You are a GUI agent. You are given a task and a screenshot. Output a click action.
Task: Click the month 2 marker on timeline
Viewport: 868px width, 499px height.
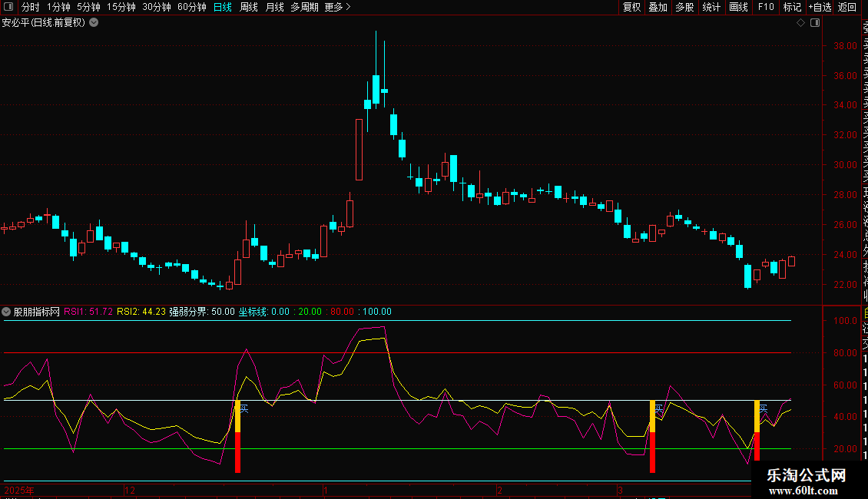(x=499, y=490)
